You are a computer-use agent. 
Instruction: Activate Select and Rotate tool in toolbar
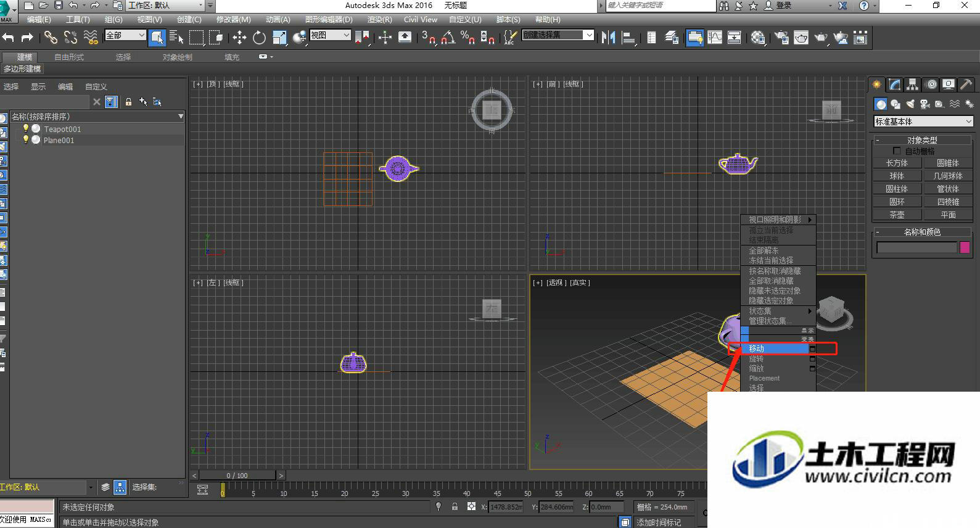259,38
